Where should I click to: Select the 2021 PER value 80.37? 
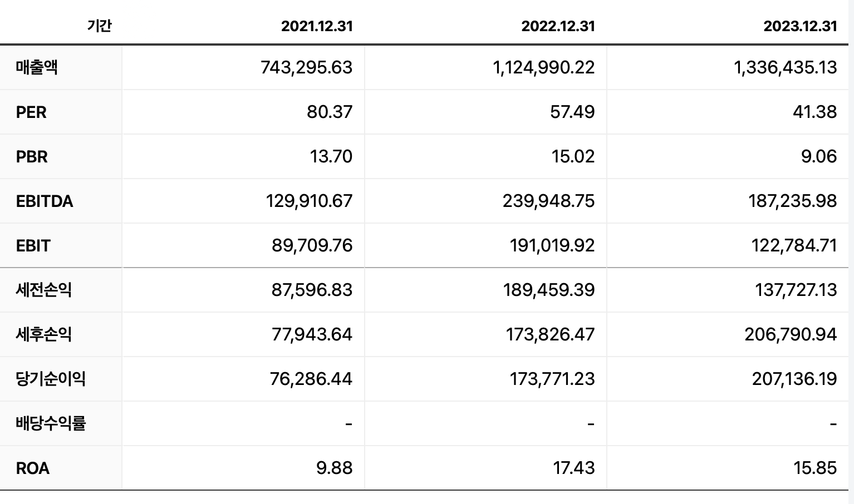point(330,112)
